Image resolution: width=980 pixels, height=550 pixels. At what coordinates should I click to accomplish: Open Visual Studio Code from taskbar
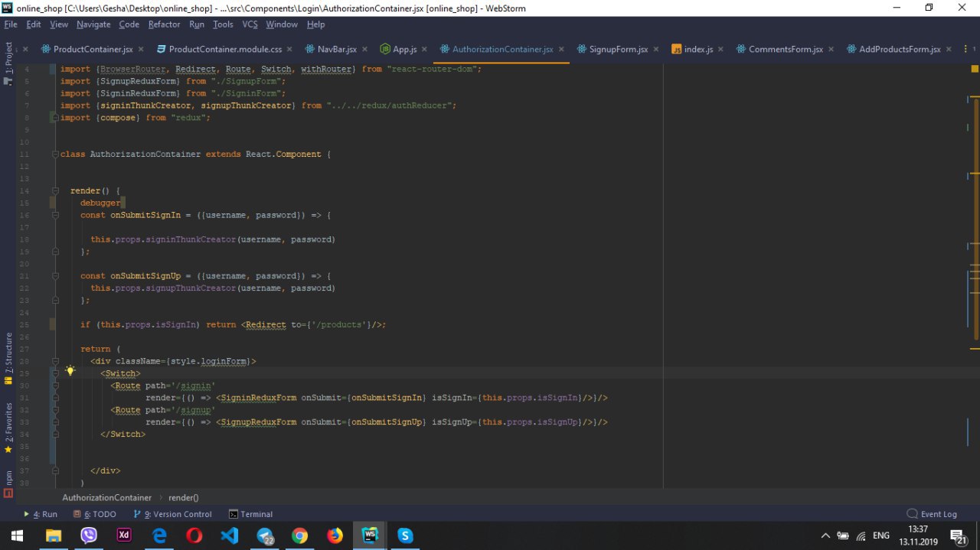tap(229, 535)
